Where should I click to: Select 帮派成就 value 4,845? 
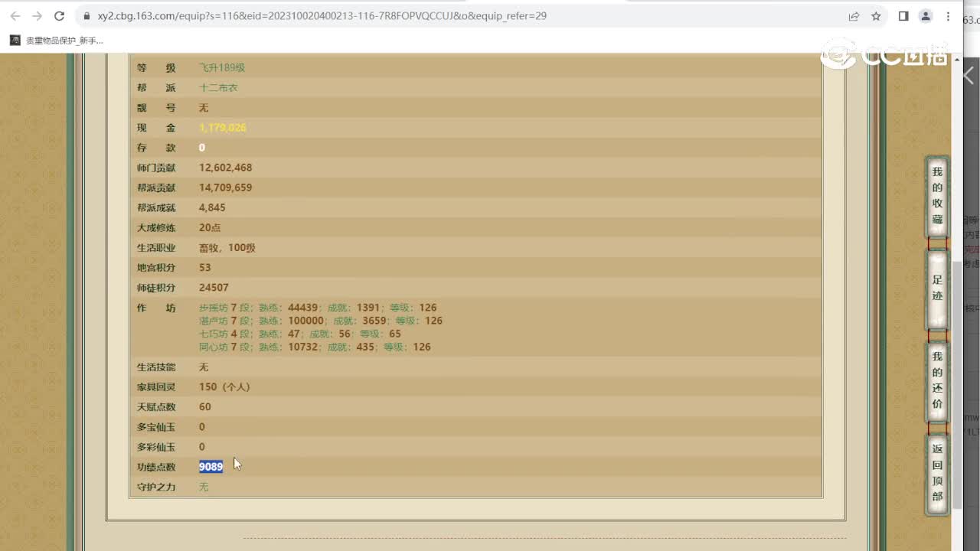(x=212, y=207)
